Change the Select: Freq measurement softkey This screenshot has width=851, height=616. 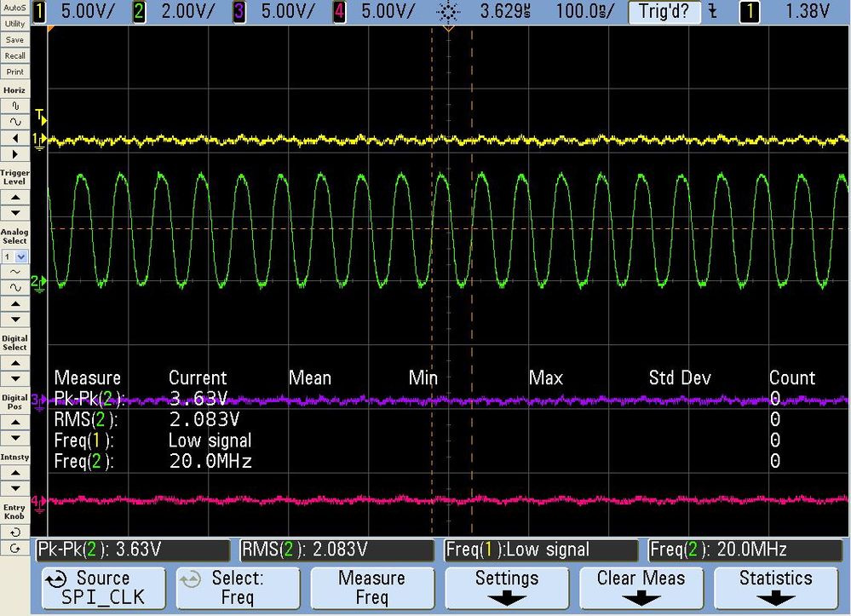pyautogui.click(x=238, y=589)
